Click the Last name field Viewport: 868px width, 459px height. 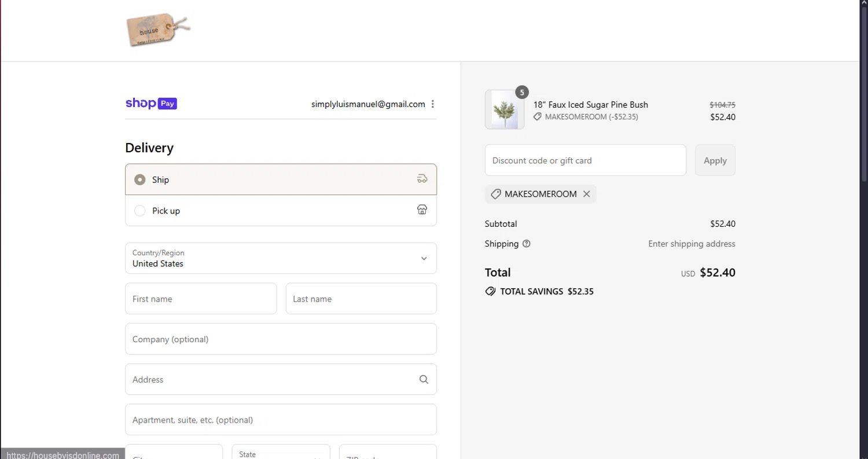coord(361,299)
